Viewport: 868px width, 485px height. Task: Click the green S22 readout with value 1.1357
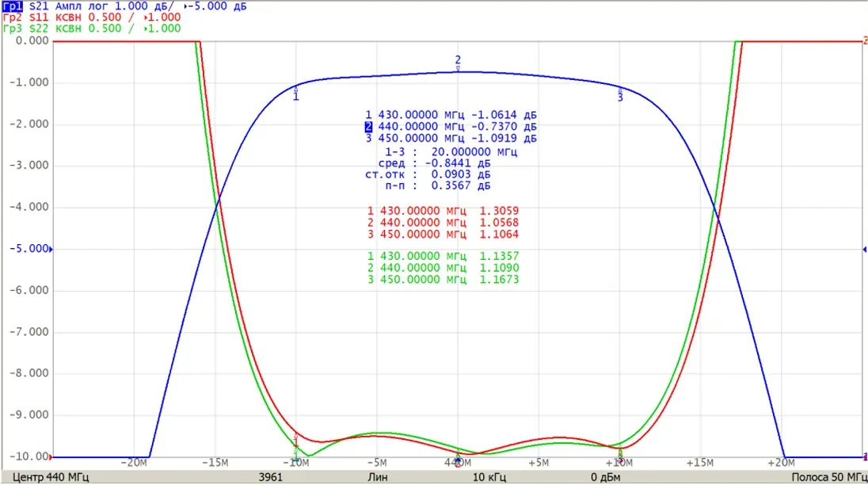pyautogui.click(x=443, y=256)
